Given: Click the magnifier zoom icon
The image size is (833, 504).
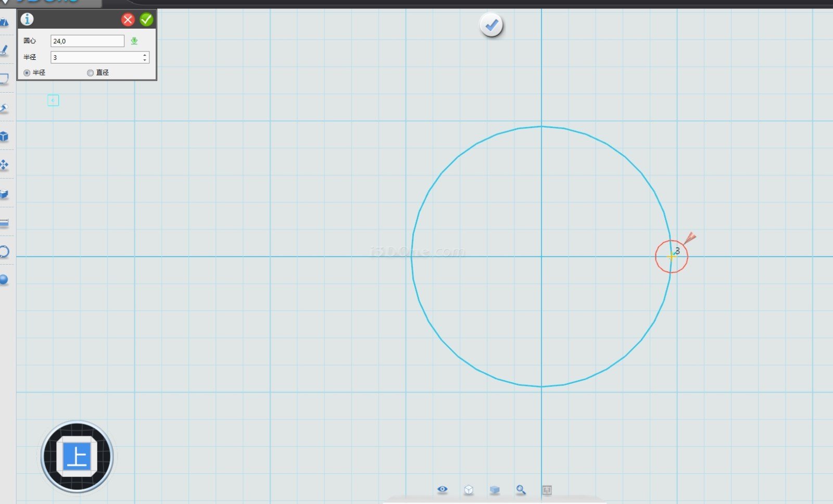Looking at the screenshot, I should coord(521,490).
